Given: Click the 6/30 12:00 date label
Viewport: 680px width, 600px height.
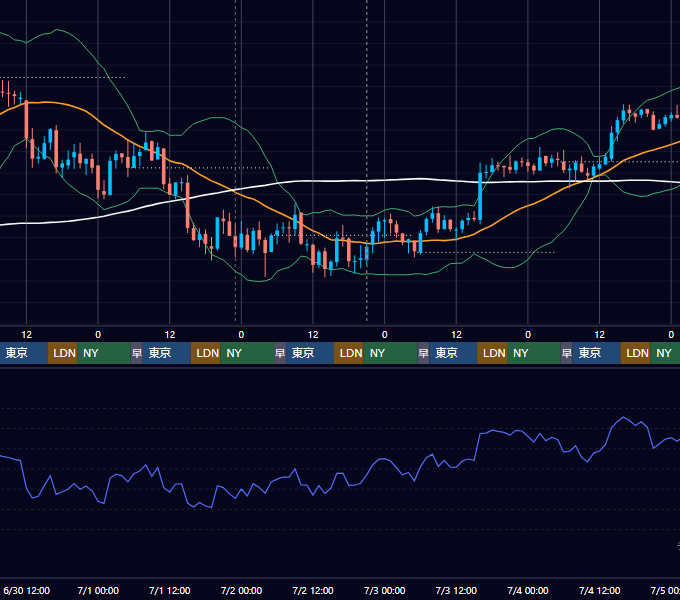Looking at the screenshot, I should tap(26, 590).
